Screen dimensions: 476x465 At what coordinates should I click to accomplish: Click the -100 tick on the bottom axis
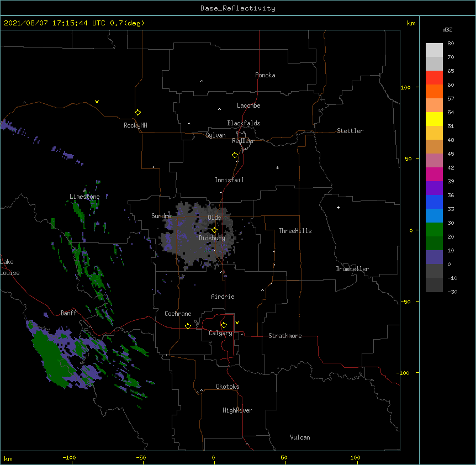tap(69, 458)
